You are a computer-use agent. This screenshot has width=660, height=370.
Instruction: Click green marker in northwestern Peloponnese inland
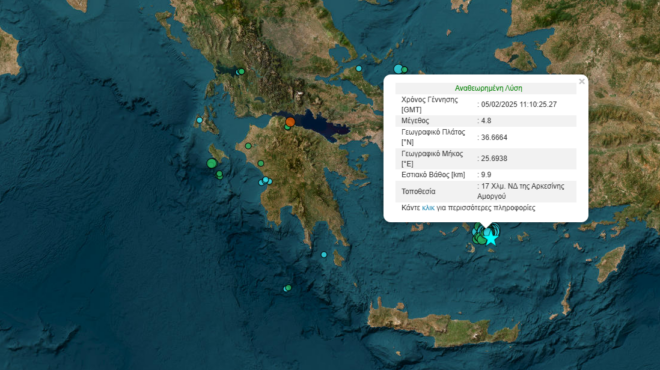point(248,146)
